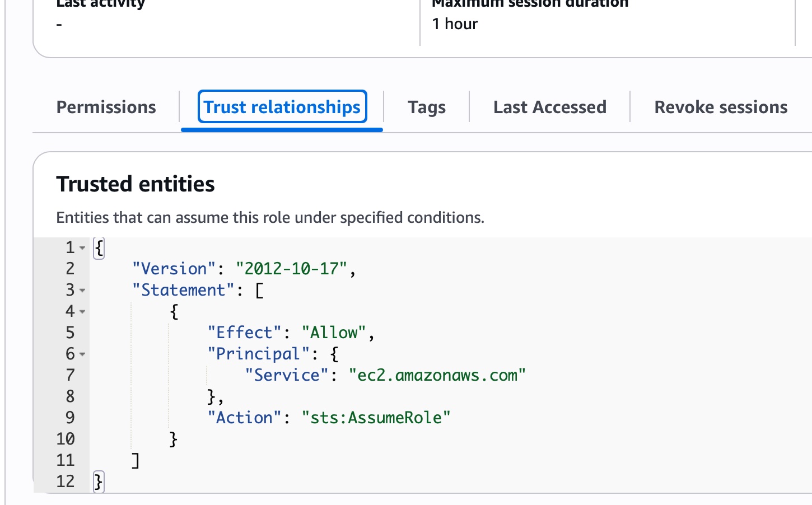Click the Trusted entities heading
Image resolution: width=812 pixels, height=505 pixels.
coord(136,184)
